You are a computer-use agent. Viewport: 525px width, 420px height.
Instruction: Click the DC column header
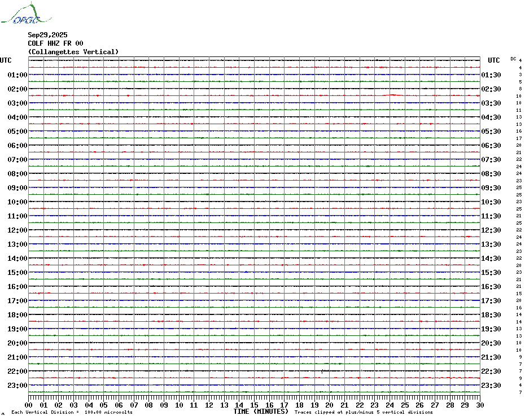513,59
